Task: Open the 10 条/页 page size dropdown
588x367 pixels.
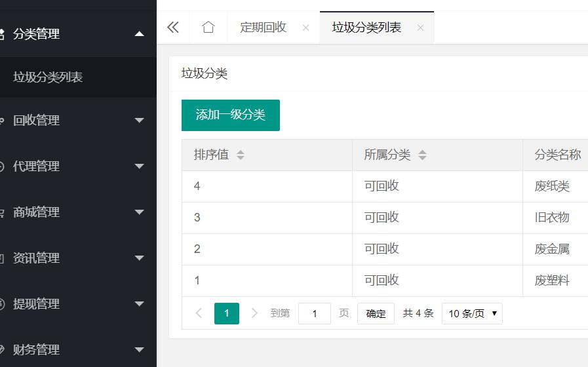Action: tap(472, 313)
